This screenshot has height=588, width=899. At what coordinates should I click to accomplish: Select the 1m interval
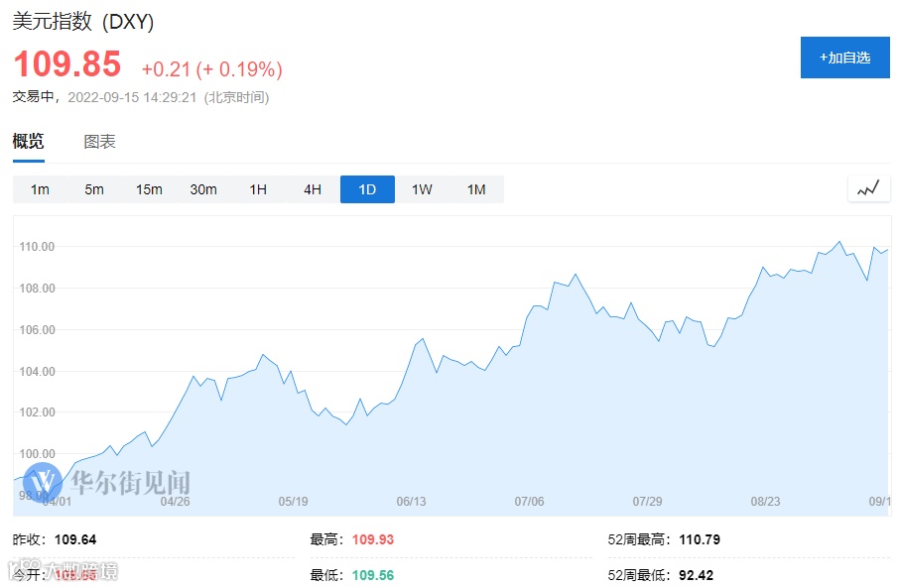click(x=40, y=189)
